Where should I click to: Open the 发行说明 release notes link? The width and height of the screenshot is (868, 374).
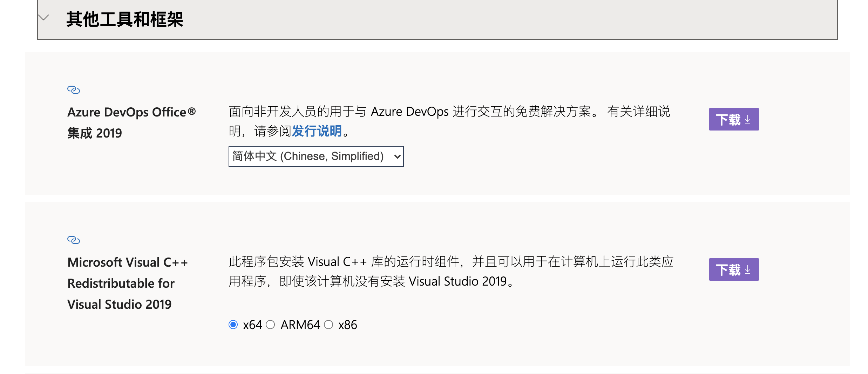[x=317, y=131]
